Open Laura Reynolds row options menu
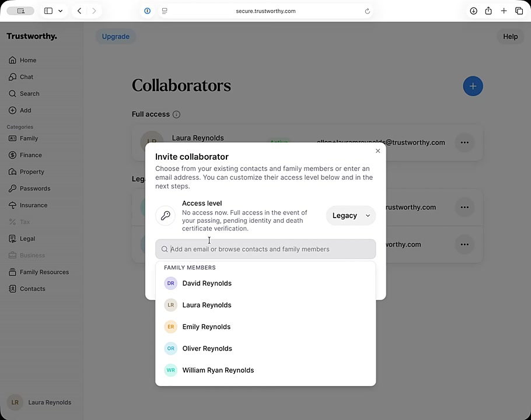This screenshot has width=531, height=420. 464,142
